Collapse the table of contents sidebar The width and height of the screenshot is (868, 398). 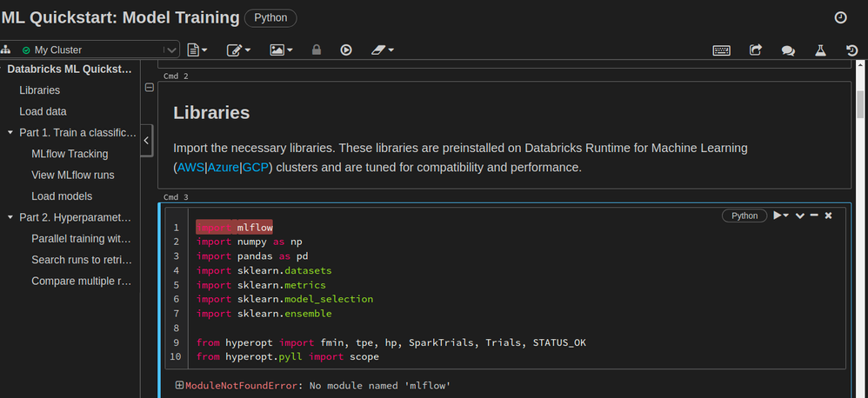(146, 139)
